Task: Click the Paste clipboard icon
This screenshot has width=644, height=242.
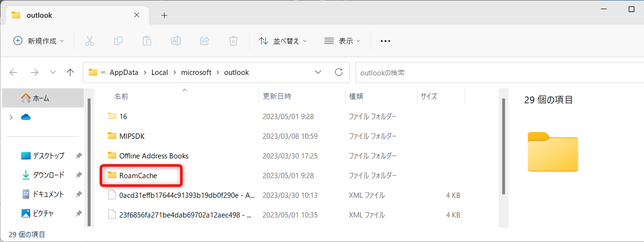Action: point(147,41)
